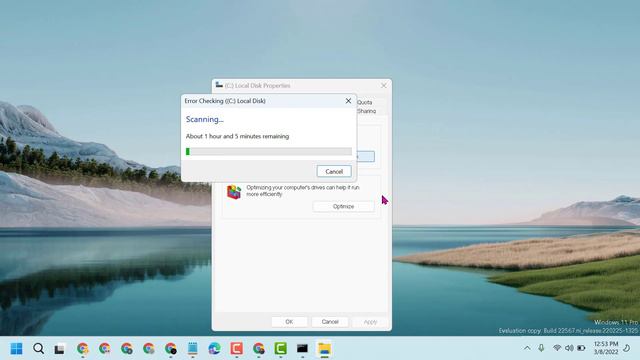The image size is (640, 360).
Task: Open the red Camtasia icon on taskbar
Action: point(236,349)
